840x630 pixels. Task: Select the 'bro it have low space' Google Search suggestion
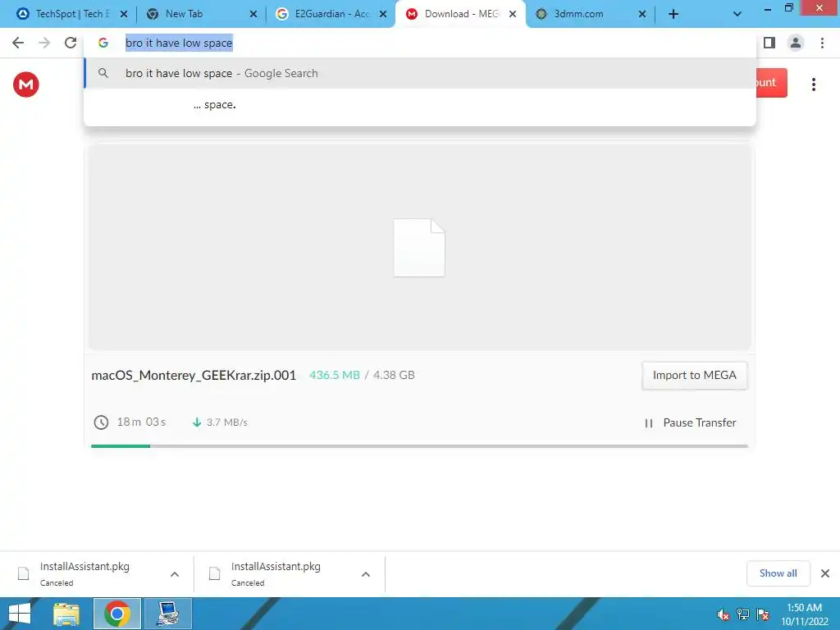click(x=420, y=73)
